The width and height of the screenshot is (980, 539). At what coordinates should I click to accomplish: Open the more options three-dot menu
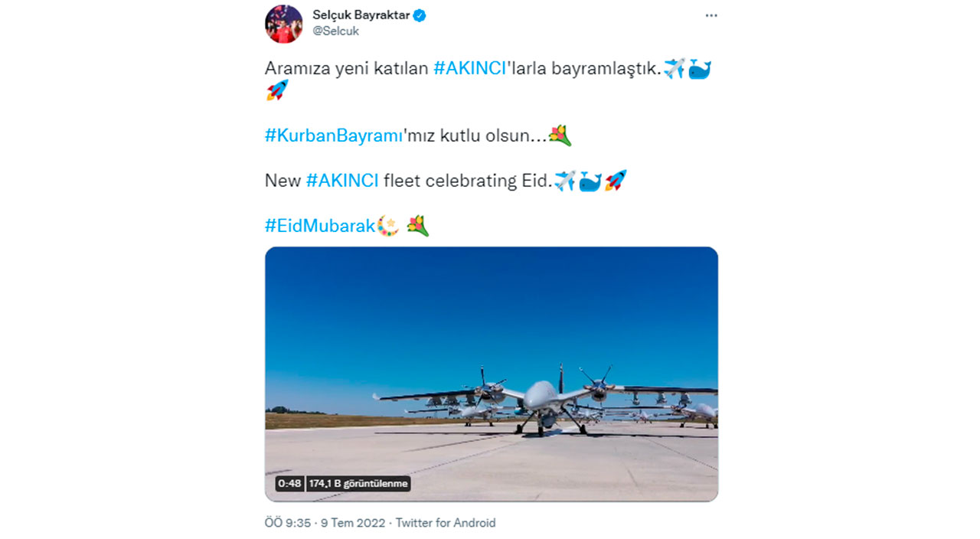coord(711,16)
